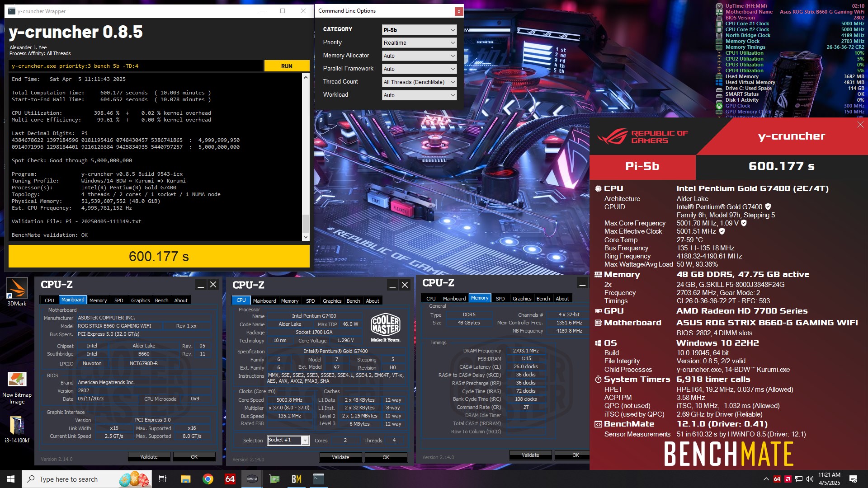
Task: Open the 3DMark desktop shortcut
Action: (17, 292)
